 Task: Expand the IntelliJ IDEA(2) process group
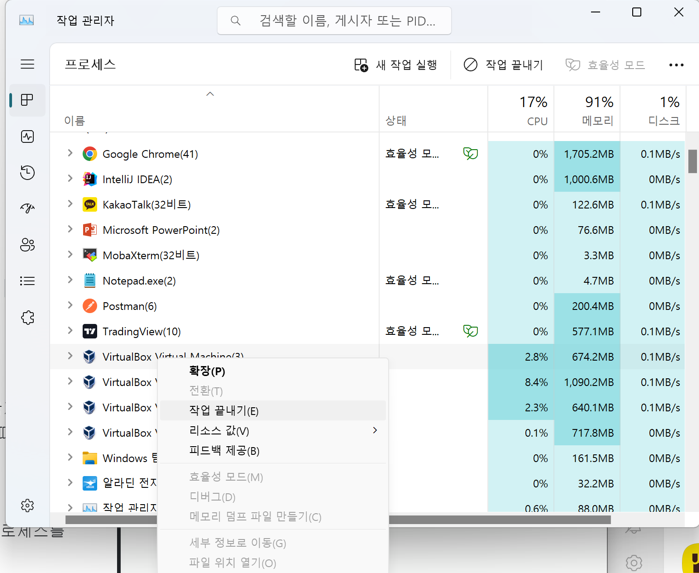click(70, 178)
